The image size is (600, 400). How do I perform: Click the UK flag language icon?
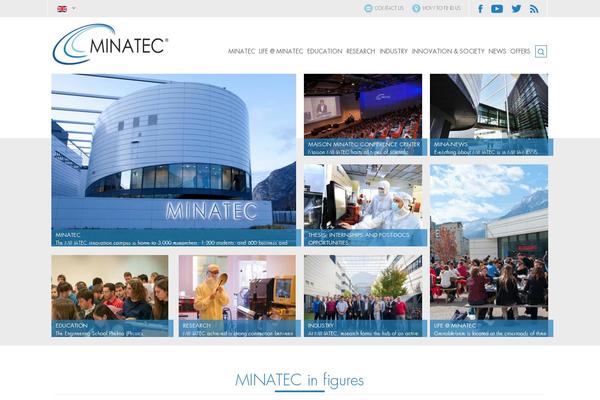pyautogui.click(x=62, y=8)
